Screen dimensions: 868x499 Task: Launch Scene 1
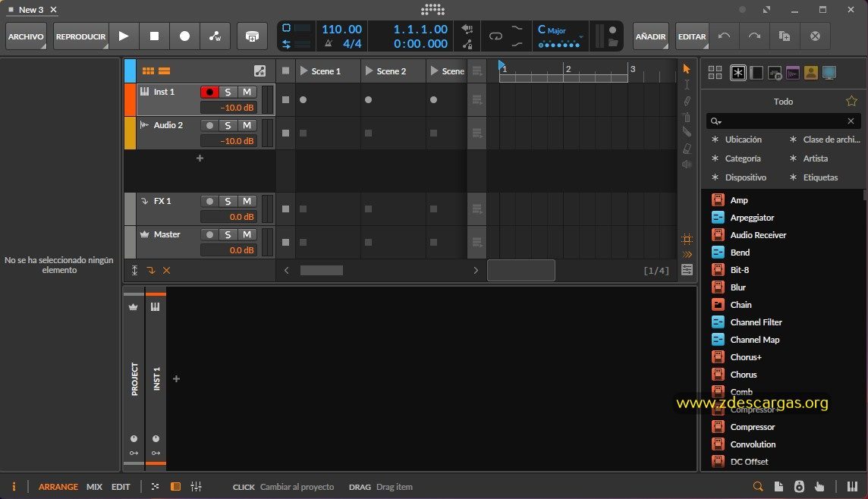point(303,71)
